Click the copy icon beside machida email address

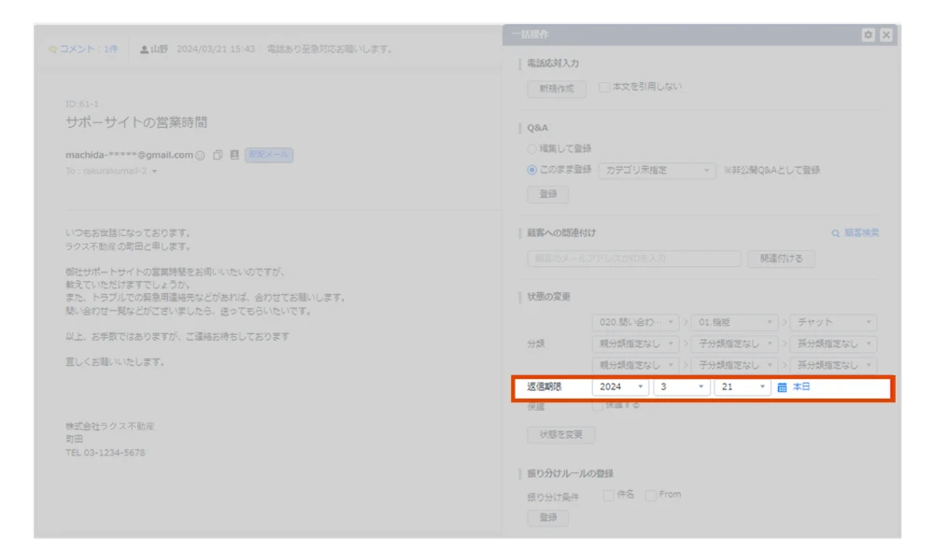(218, 155)
